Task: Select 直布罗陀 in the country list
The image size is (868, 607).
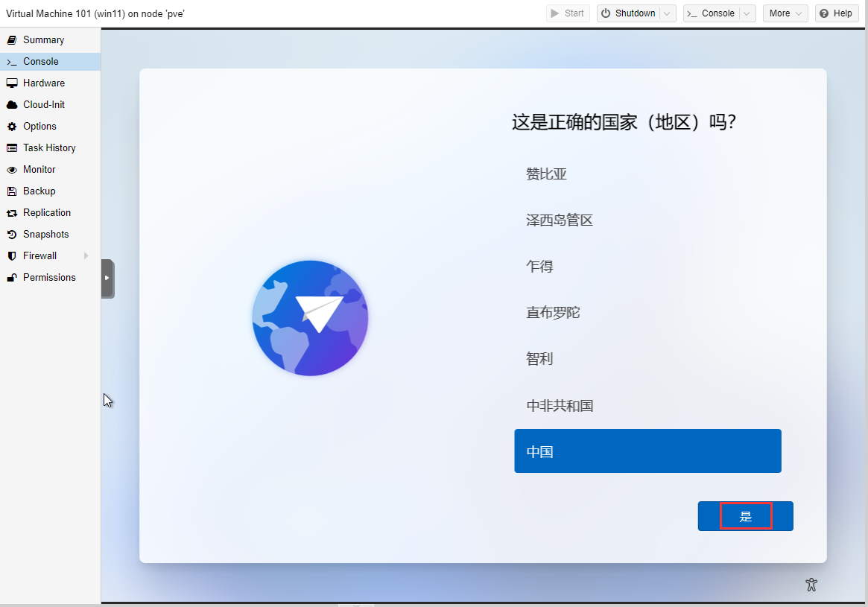Action: click(x=553, y=313)
